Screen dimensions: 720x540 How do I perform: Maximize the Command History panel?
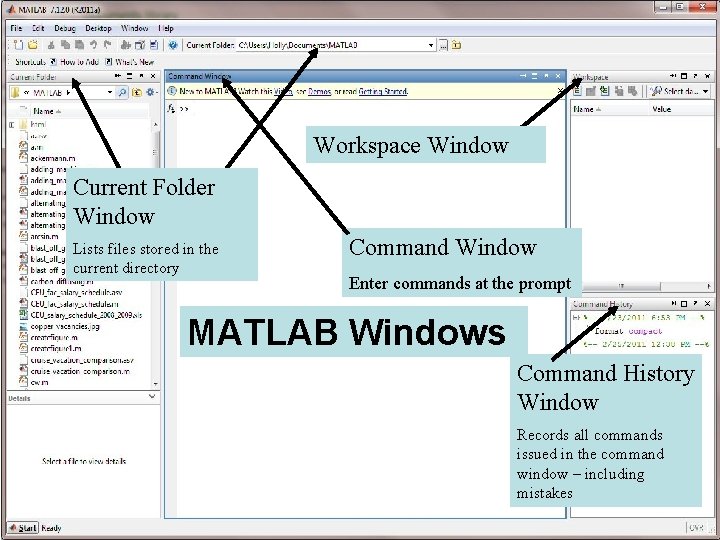[684, 304]
